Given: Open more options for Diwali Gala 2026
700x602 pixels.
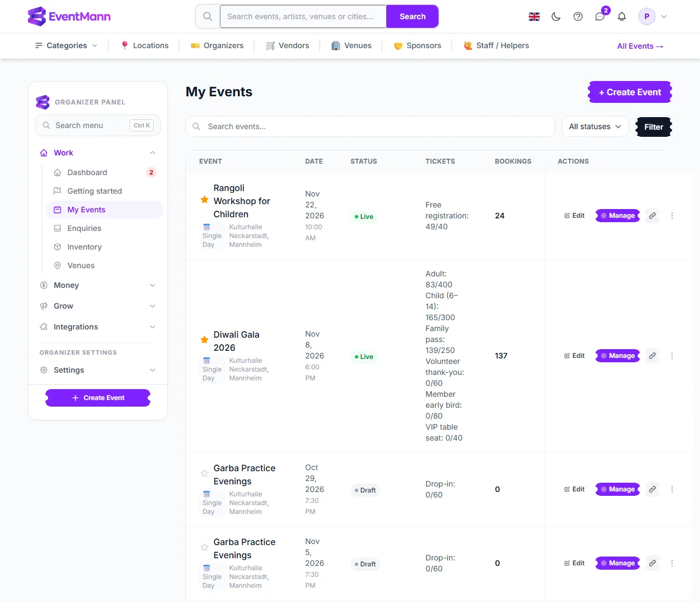Looking at the screenshot, I should click(672, 356).
